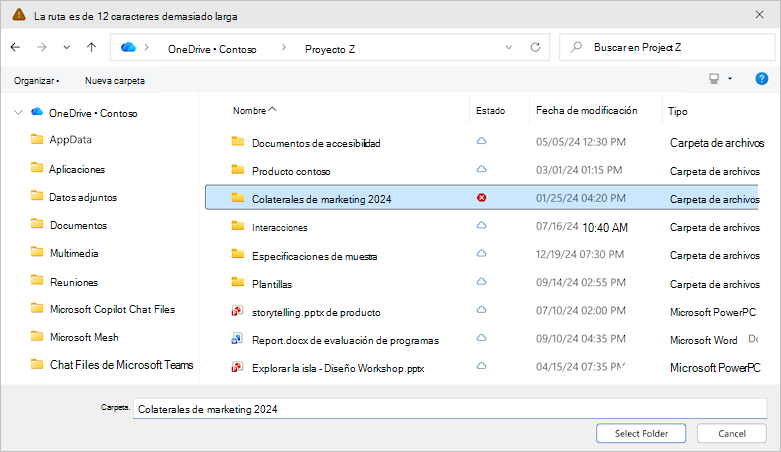
Task: Click cloud status icon for Interacciones
Action: [481, 225]
